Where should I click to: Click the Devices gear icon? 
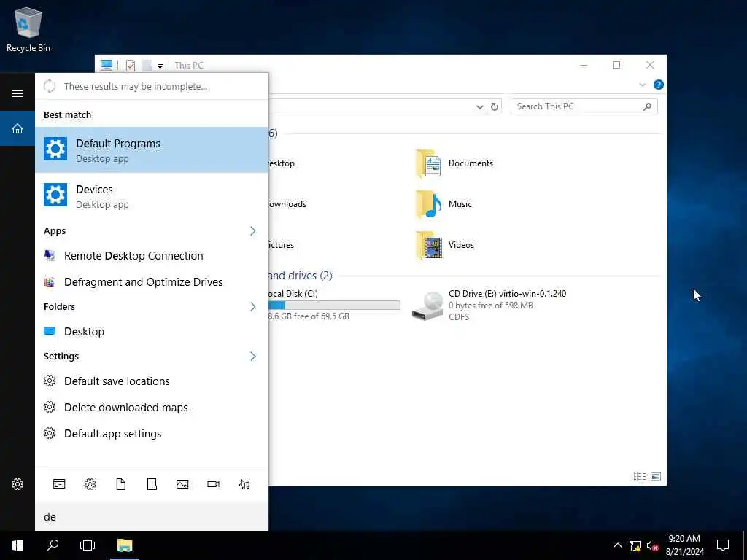pos(55,195)
